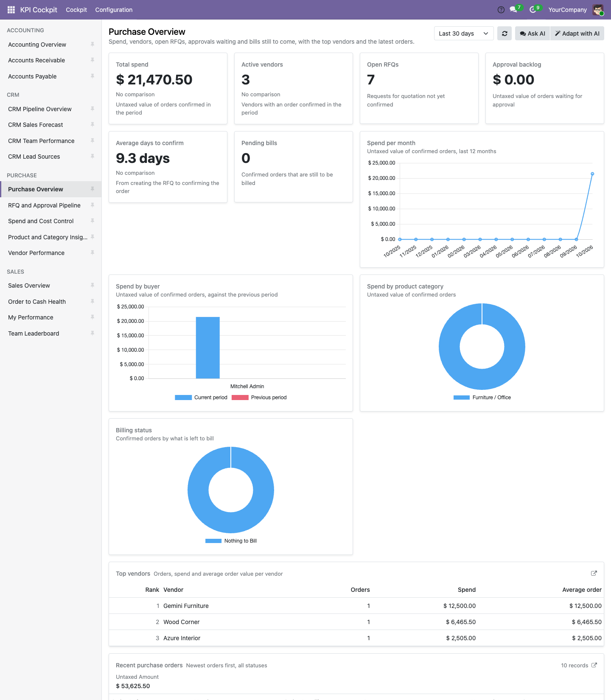
Task: Pin the CRM Lead Sources dashboard
Action: (92, 157)
